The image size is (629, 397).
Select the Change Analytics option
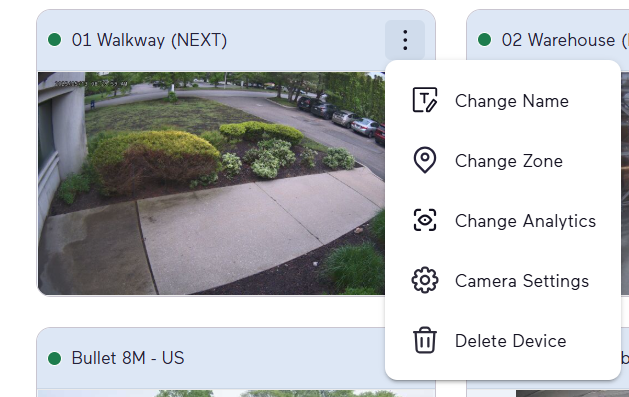pos(503,221)
